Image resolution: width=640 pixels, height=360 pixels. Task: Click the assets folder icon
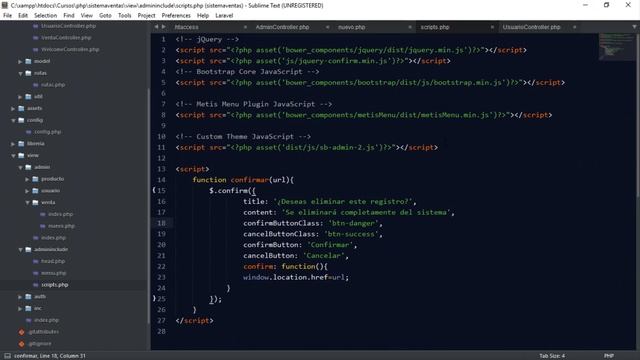coord(21,109)
